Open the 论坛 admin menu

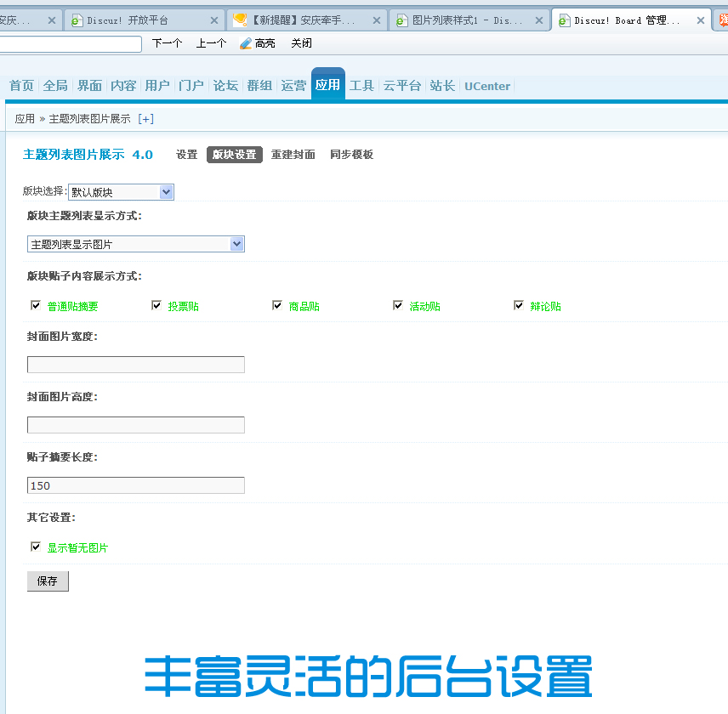point(225,86)
